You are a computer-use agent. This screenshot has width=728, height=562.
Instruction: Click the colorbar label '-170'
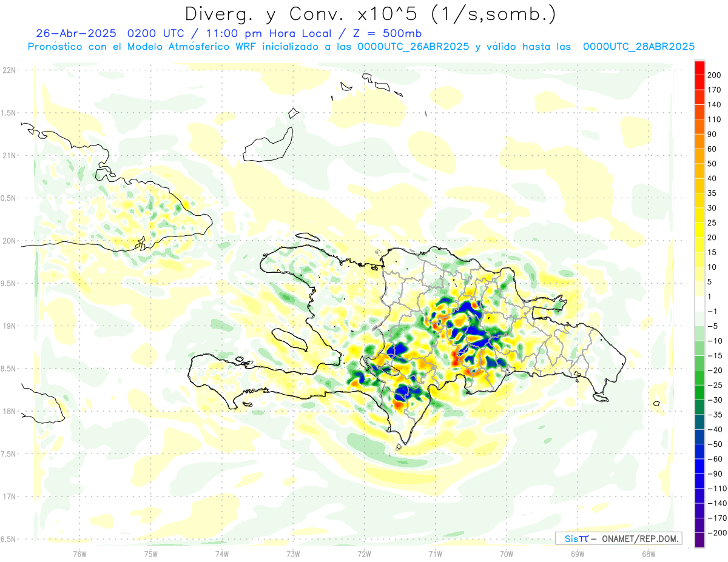pyautogui.click(x=716, y=518)
